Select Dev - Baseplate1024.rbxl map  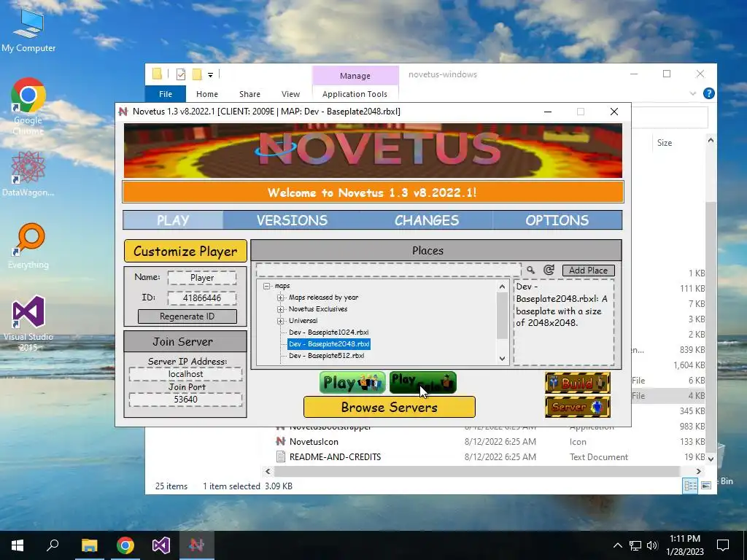[329, 332]
